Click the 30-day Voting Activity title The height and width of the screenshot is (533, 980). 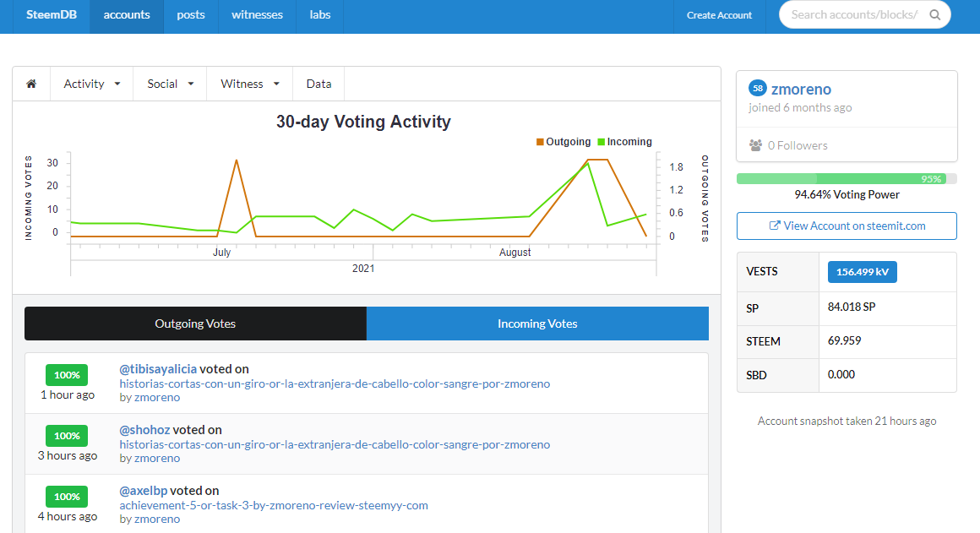363,122
